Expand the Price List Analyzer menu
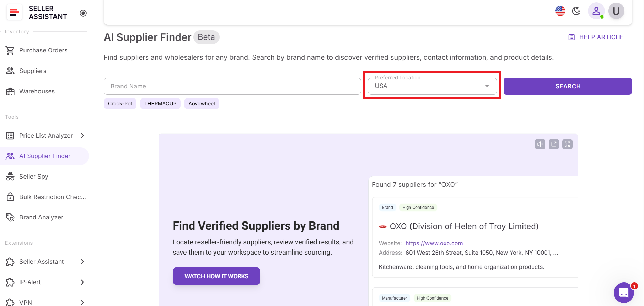The image size is (644, 306). [x=46, y=135]
